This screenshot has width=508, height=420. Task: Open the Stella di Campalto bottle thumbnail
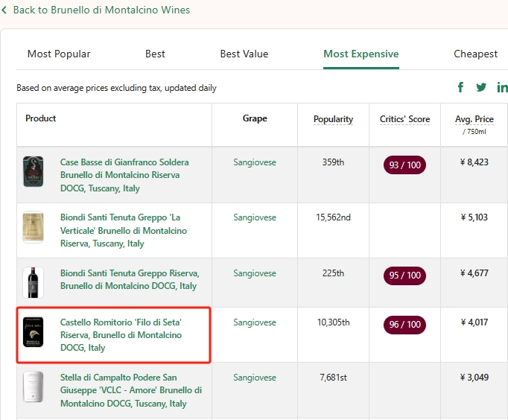tap(33, 387)
